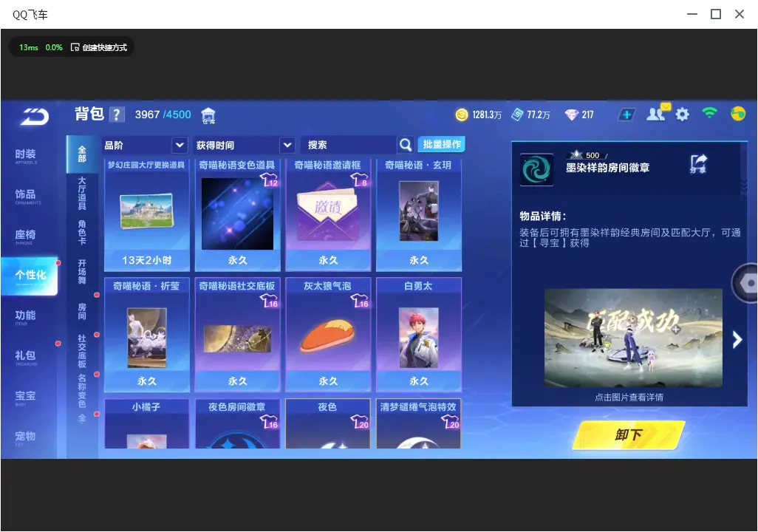Open the warehouse storage icon
The width and height of the screenshot is (758, 532).
208,115
